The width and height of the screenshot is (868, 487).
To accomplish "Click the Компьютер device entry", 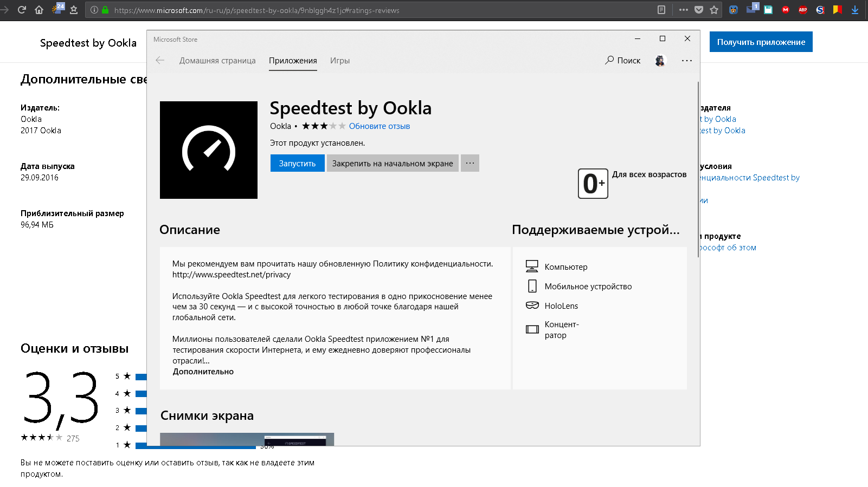I will click(x=557, y=267).
